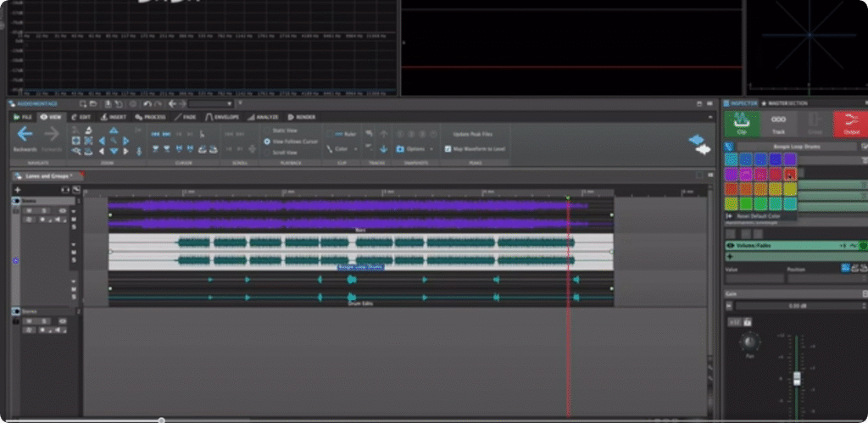
Task: Select the Static View radio option
Action: pos(267,131)
